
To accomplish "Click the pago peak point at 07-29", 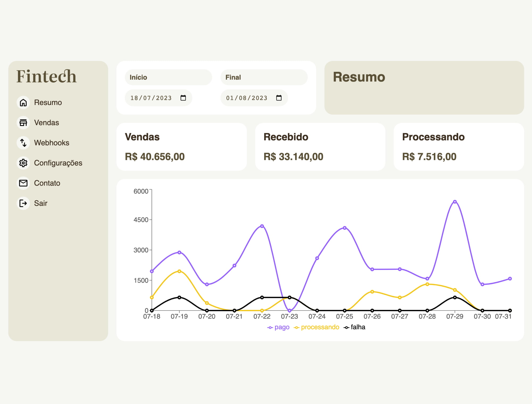I will [455, 202].
